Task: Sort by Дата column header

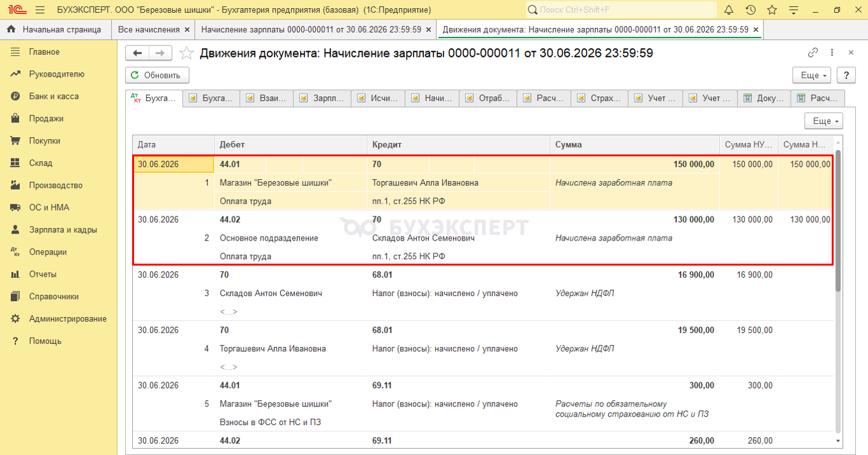Action: pos(173,145)
